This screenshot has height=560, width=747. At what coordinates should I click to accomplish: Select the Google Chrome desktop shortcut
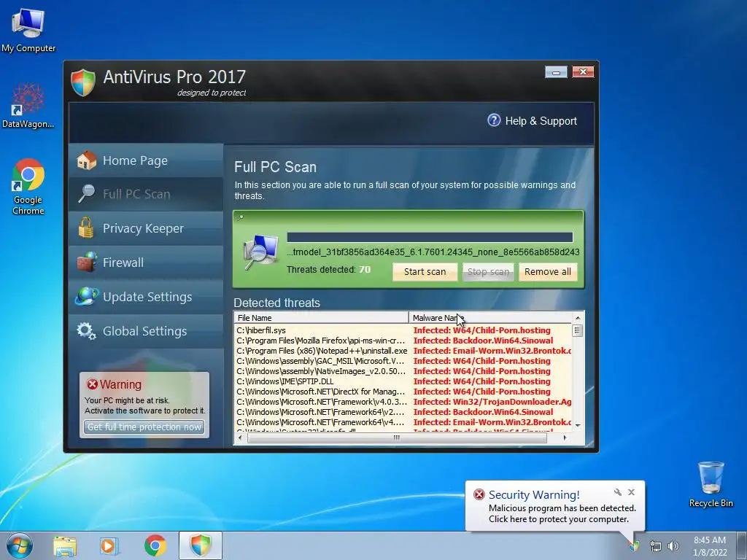28,187
